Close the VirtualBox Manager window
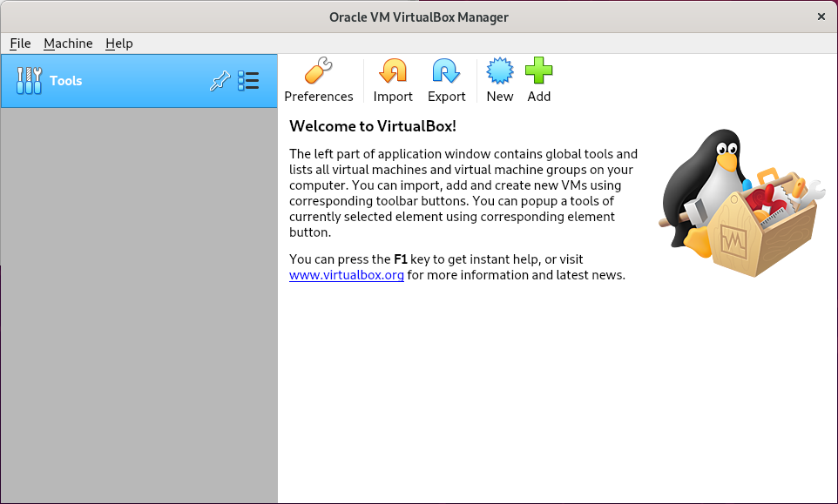 821,17
